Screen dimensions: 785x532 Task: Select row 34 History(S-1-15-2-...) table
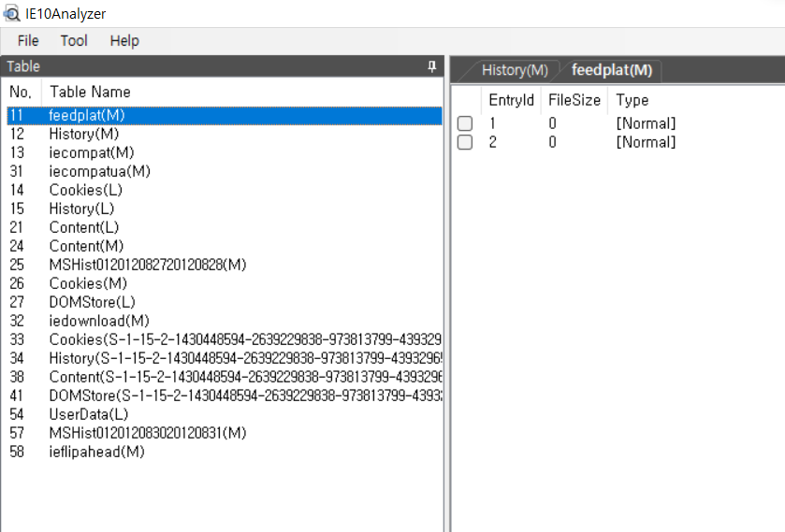(x=225, y=358)
